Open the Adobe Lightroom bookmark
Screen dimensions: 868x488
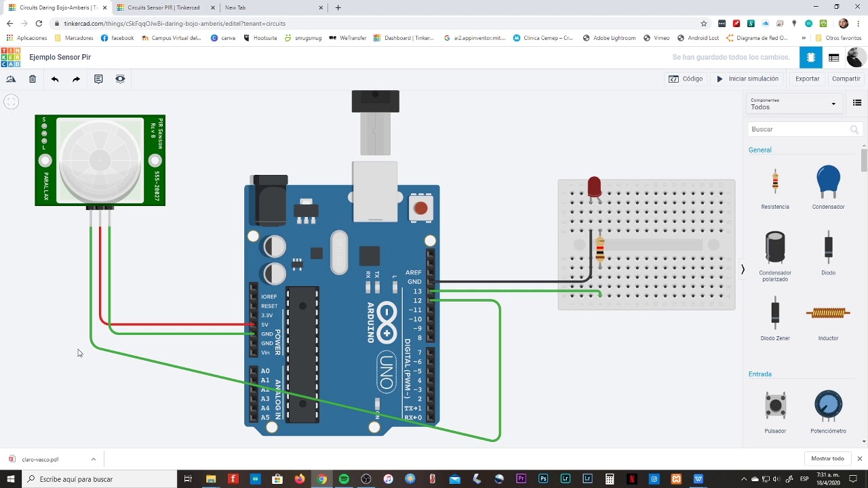pos(609,38)
